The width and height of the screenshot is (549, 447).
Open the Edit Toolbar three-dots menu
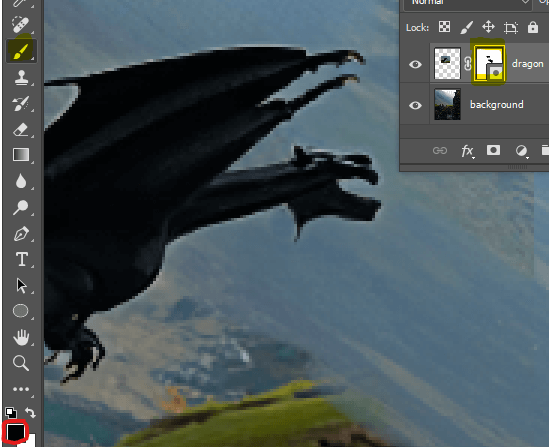[21, 389]
